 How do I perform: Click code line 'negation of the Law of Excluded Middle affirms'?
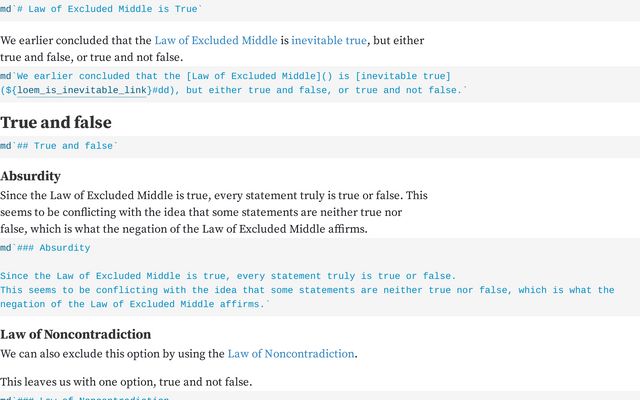(x=135, y=304)
